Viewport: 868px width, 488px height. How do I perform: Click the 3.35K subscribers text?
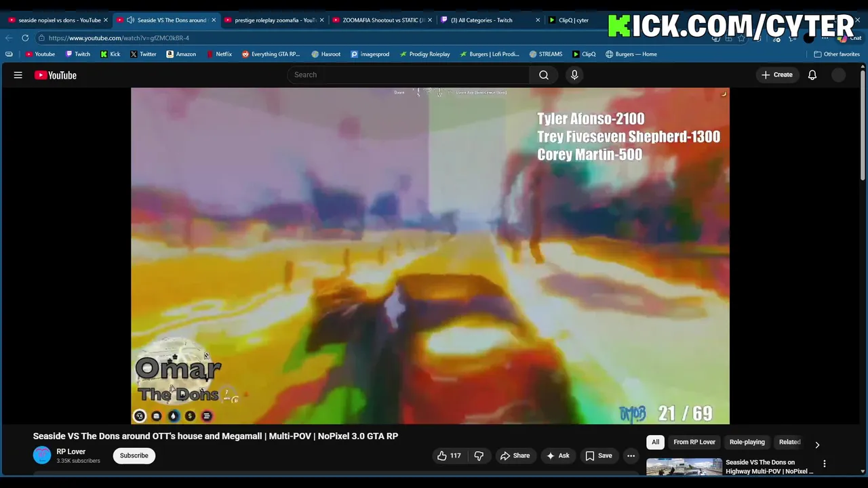coord(78,461)
